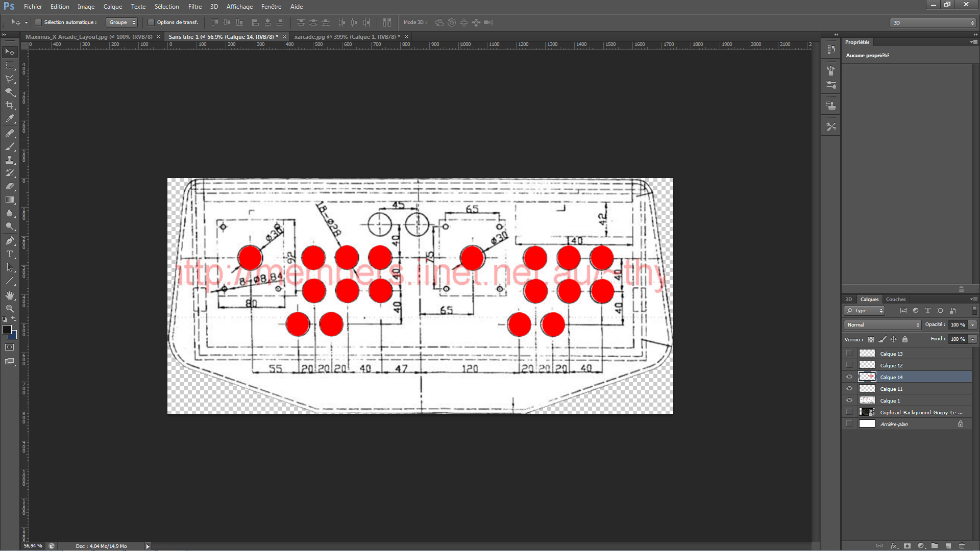Show the Calque 13 layer
This screenshot has height=551, width=980.
(849, 354)
